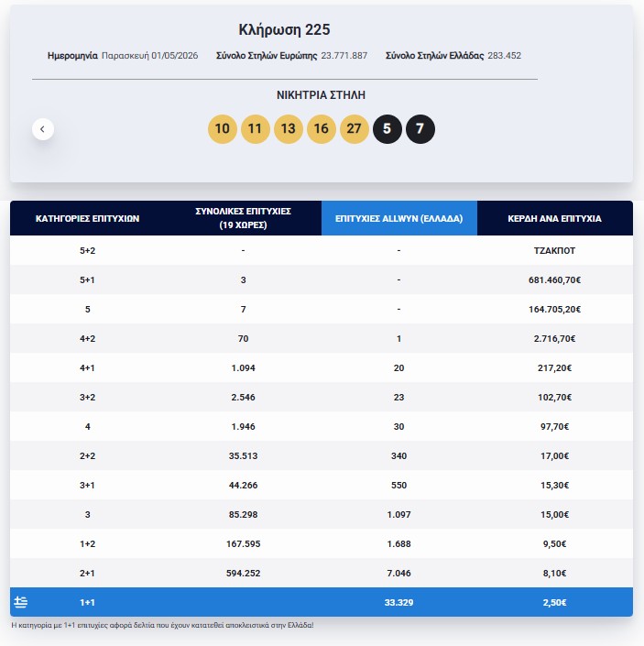Click the prize 97,70€
Image resolution: width=644 pixels, height=646 pixels.
tap(554, 426)
